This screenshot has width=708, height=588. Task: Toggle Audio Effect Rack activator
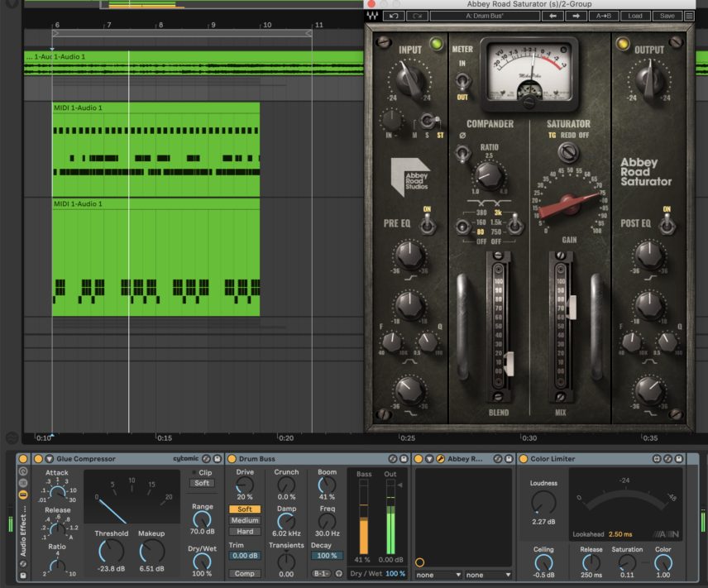(23, 459)
